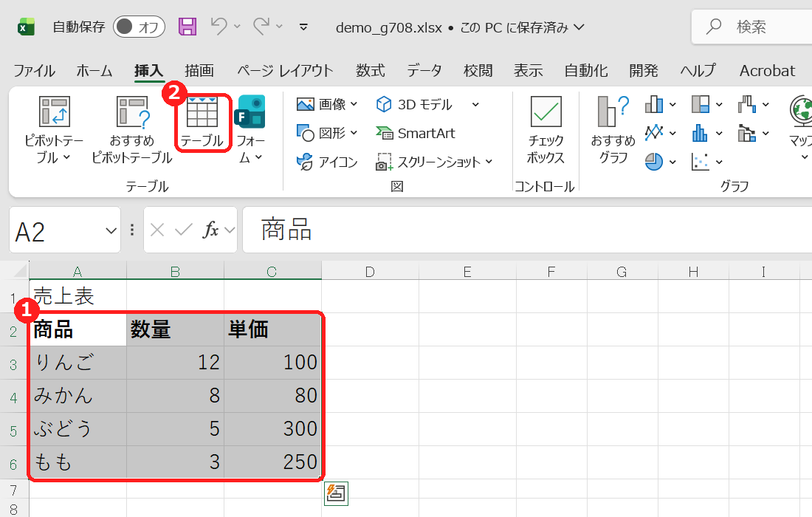Select cell with value 300

272,429
